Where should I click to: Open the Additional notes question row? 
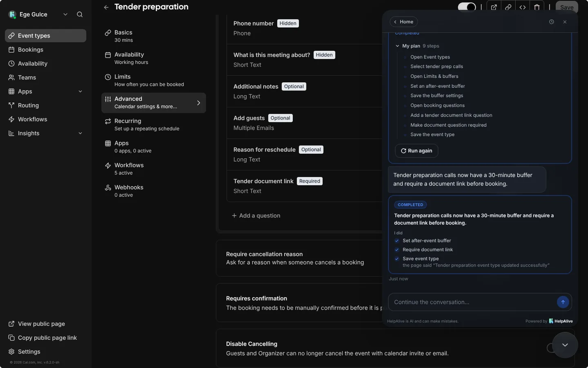[305, 91]
